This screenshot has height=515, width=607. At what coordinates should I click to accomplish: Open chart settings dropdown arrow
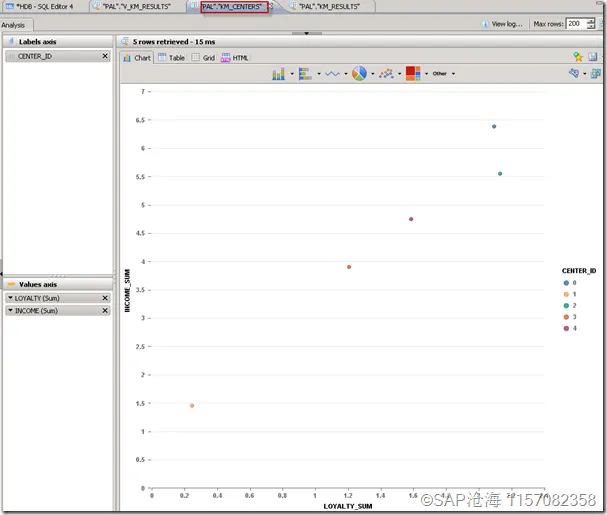tap(585, 74)
